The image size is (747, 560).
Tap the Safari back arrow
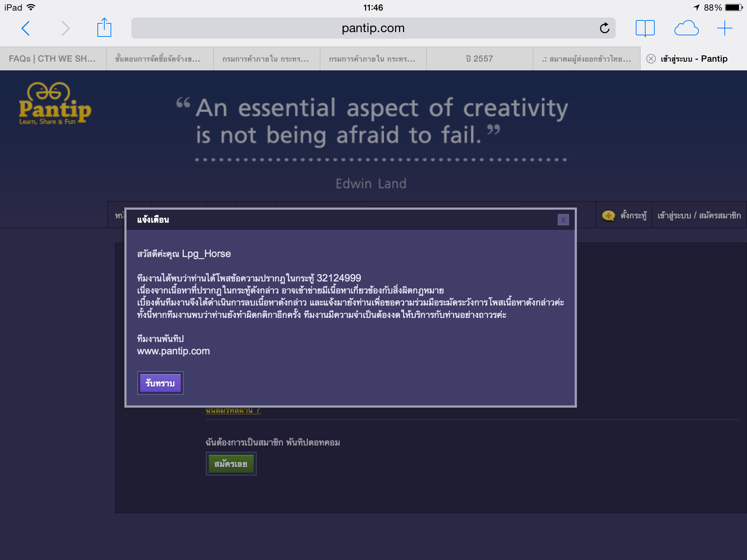[x=26, y=28]
